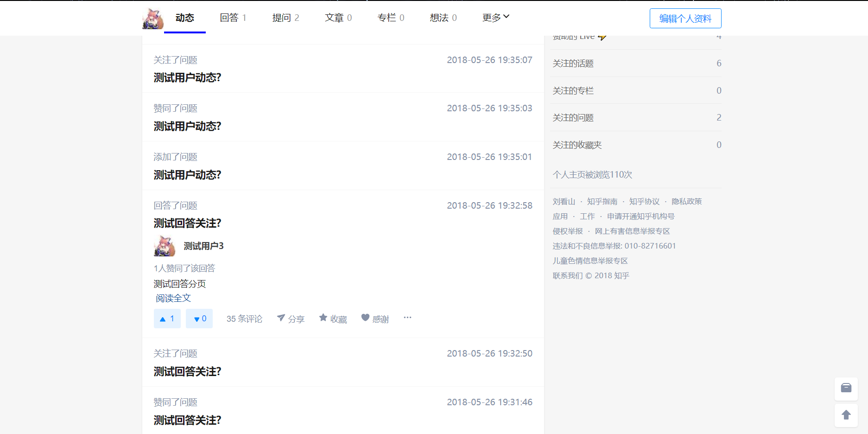The image size is (868, 434).
Task: Switch to the 回答 tab
Action: (x=233, y=18)
